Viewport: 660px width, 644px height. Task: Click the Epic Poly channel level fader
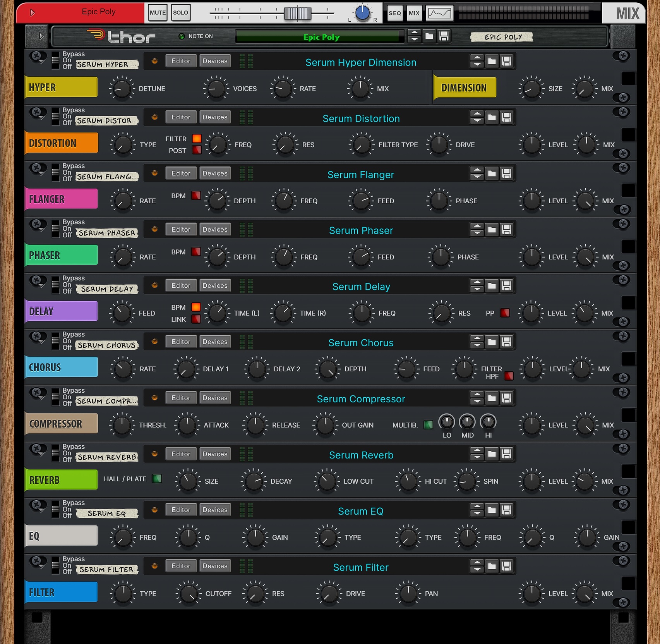click(x=297, y=13)
